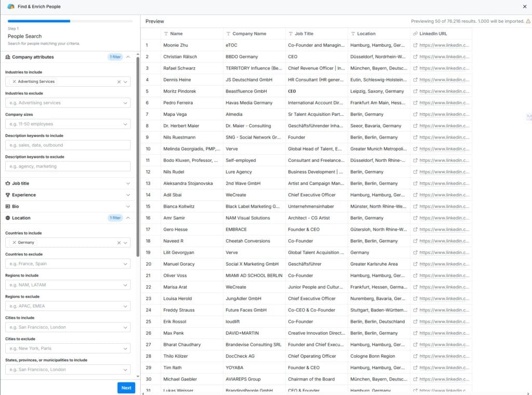Click the Job title crown icon
This screenshot has height=395, width=532.
click(8, 183)
